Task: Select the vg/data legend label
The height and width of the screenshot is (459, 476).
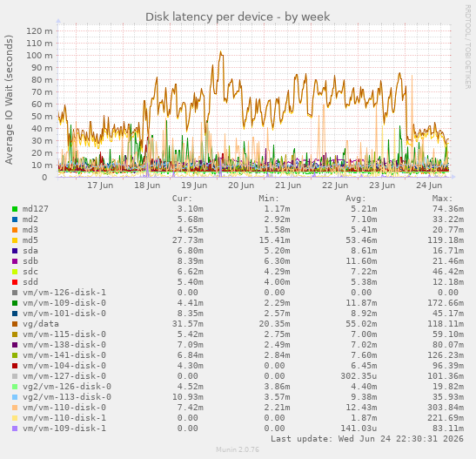Action: tap(40, 324)
